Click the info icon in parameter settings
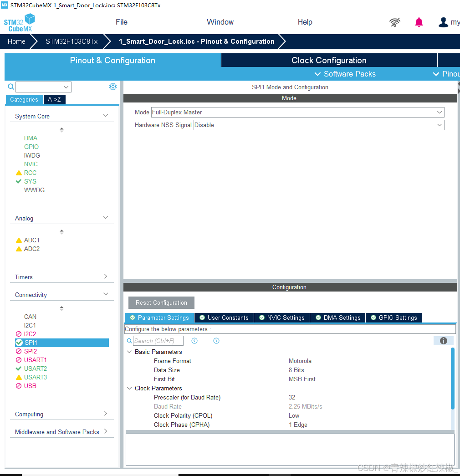 [x=443, y=341]
